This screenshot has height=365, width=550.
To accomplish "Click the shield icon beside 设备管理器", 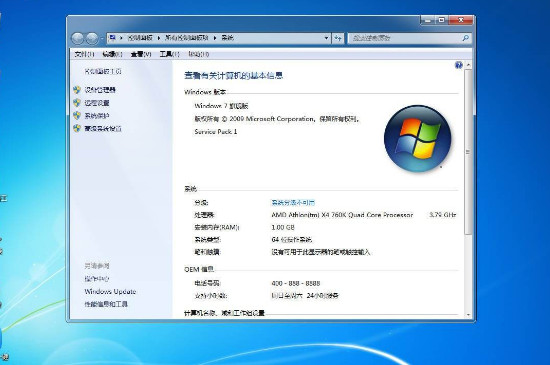I will (x=77, y=90).
